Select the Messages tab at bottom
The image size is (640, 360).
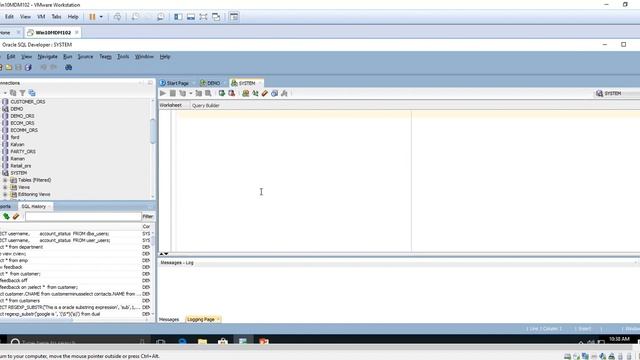(169, 319)
